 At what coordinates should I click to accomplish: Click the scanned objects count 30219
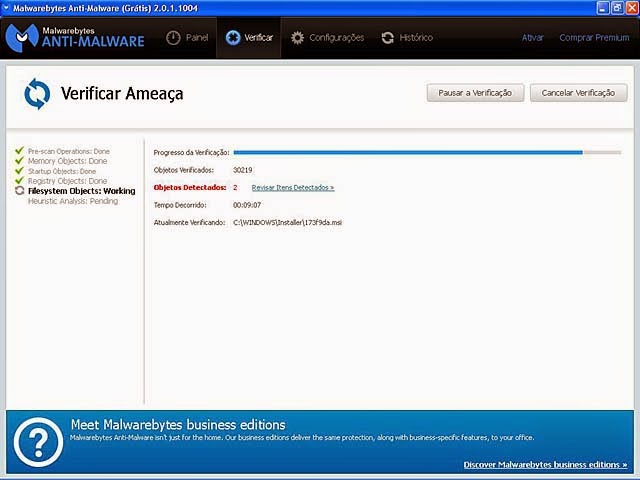pos(242,170)
